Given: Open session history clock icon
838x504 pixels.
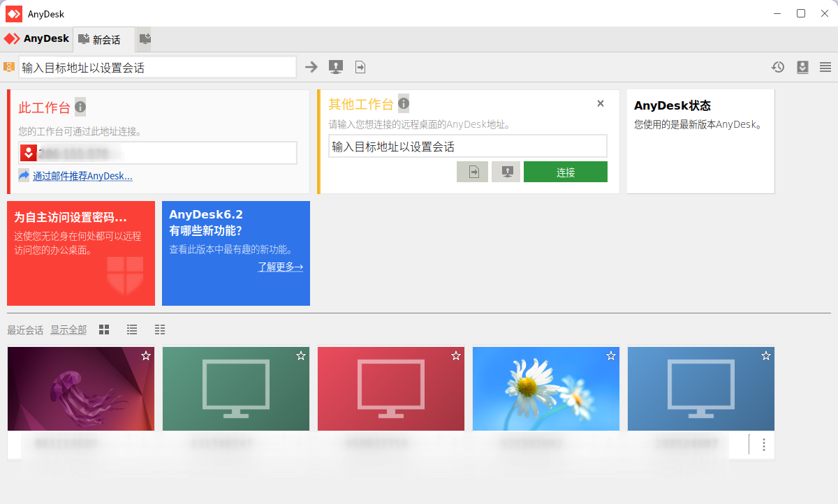Looking at the screenshot, I should tap(778, 67).
